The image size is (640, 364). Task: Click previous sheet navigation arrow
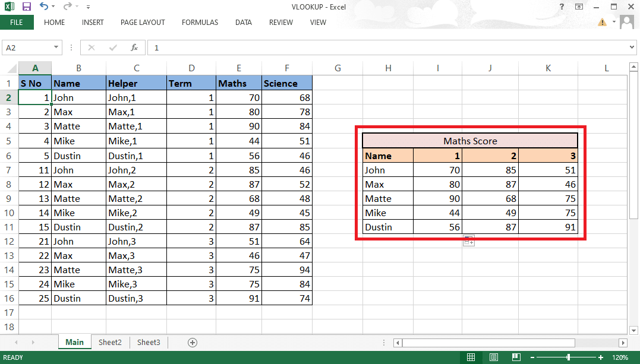16,343
